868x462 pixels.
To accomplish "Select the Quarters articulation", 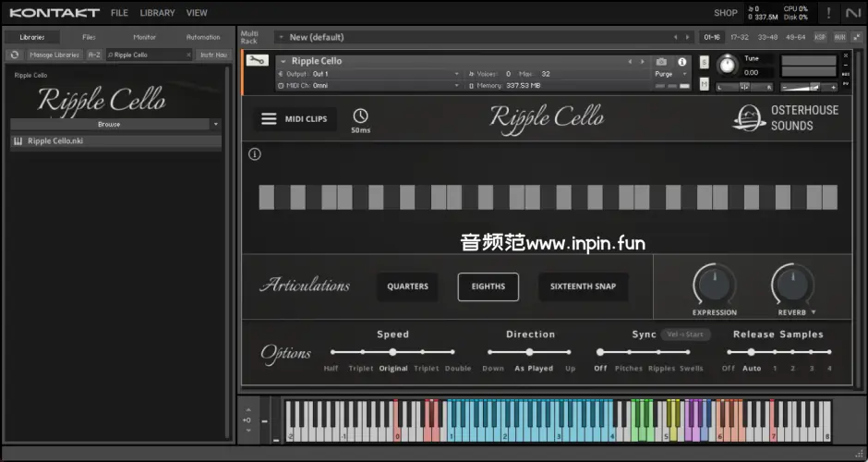I will [407, 286].
